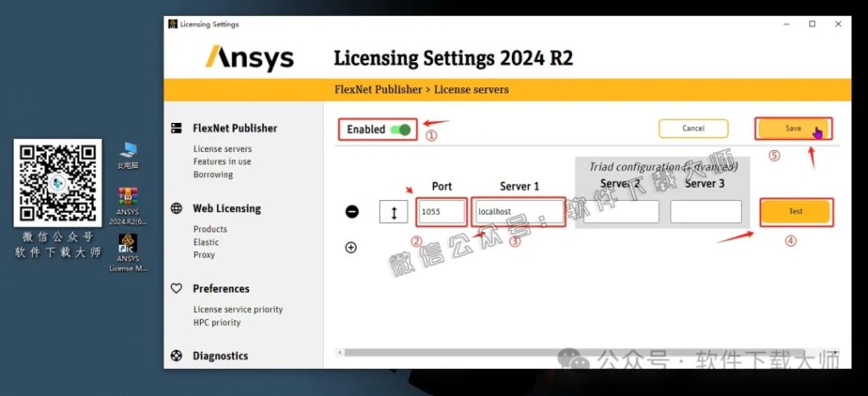Click the Server 2 input field
The width and height of the screenshot is (868, 396).
(621, 212)
